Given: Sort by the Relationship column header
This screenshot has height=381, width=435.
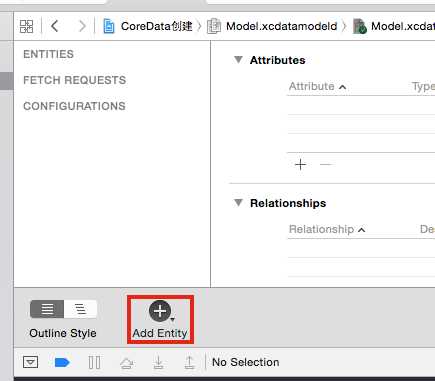Looking at the screenshot, I should (x=327, y=229).
